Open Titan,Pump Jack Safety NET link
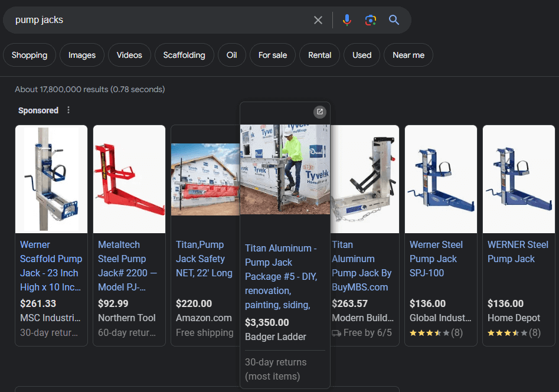 click(204, 259)
